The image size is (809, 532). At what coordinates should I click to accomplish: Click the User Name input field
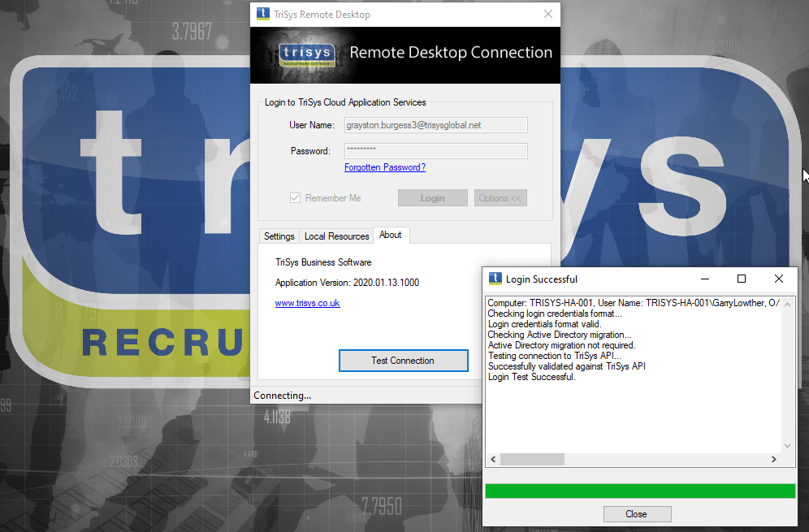pyautogui.click(x=436, y=125)
